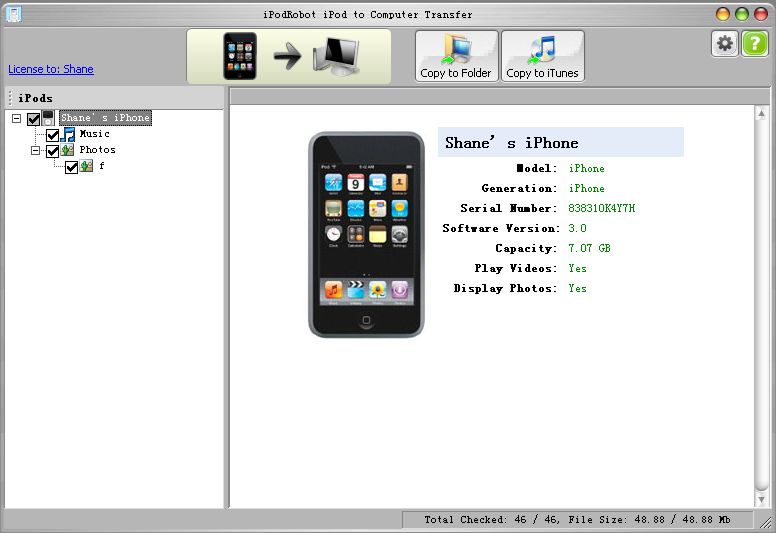The height and width of the screenshot is (533, 776).
Task: Click Copy to Folder button
Action: [456, 56]
